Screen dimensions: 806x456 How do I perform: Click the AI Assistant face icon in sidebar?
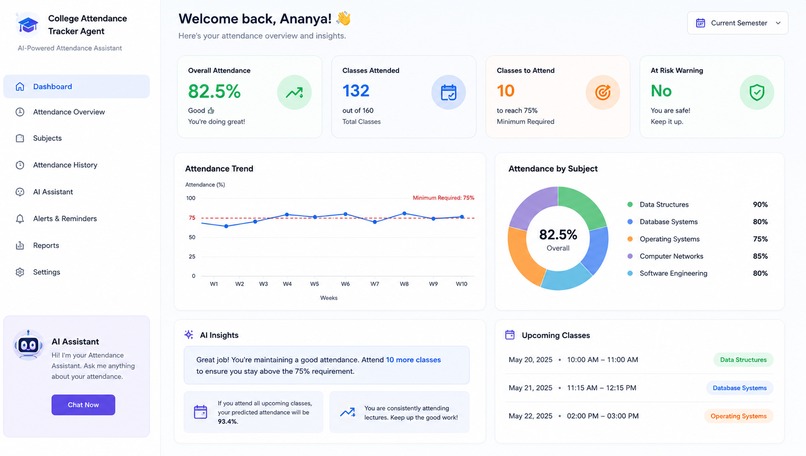click(20, 192)
